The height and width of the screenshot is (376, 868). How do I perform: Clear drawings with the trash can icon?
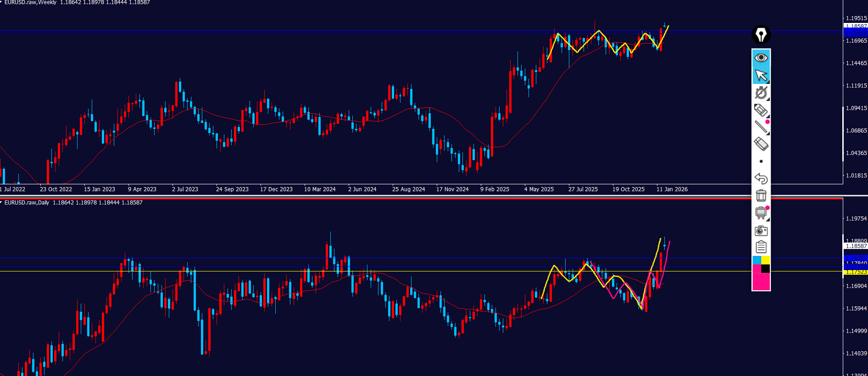tap(761, 195)
